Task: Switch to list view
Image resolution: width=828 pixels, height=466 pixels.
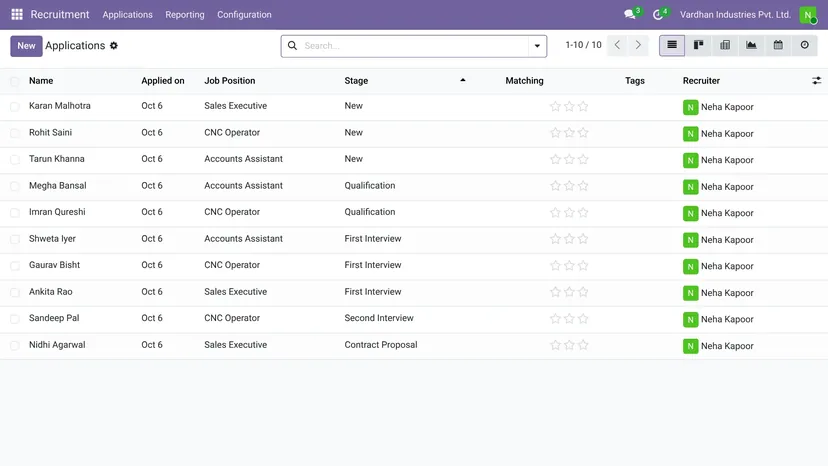Action: click(x=672, y=45)
